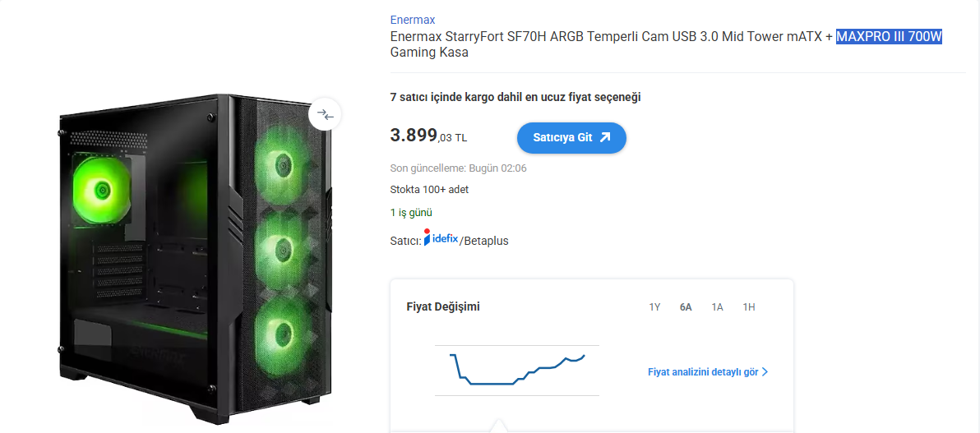The width and height of the screenshot is (980, 433).
Task: Switch to the 6A price range
Action: click(x=686, y=307)
